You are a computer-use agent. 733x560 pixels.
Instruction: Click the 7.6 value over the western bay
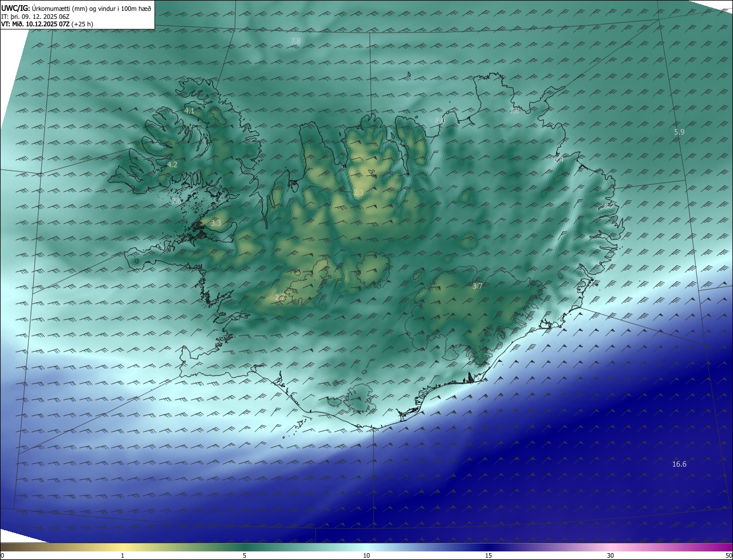click(x=177, y=202)
